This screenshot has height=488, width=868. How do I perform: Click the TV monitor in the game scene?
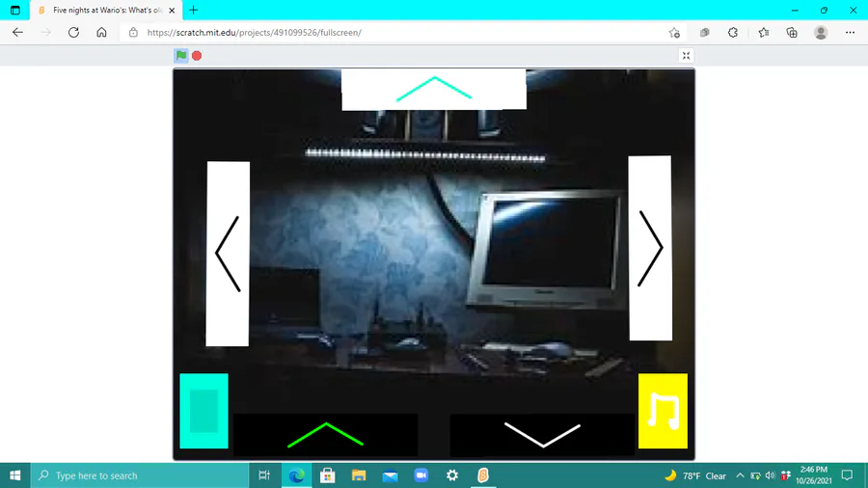547,249
